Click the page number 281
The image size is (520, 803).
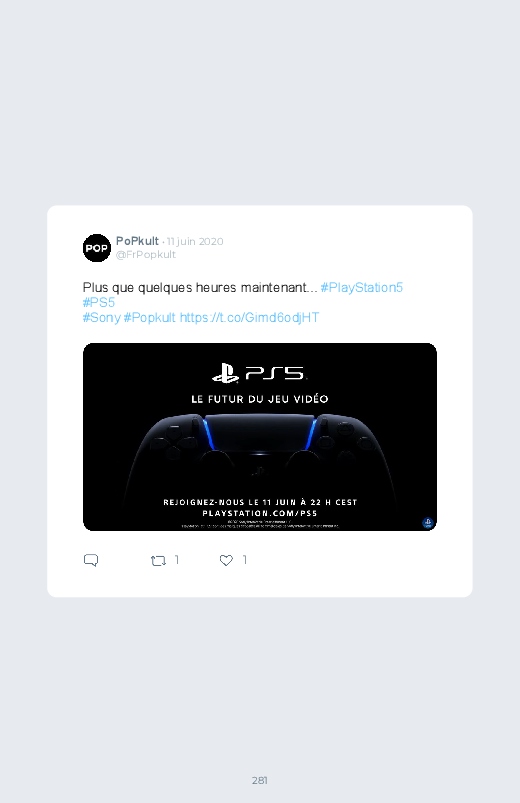coord(260,780)
